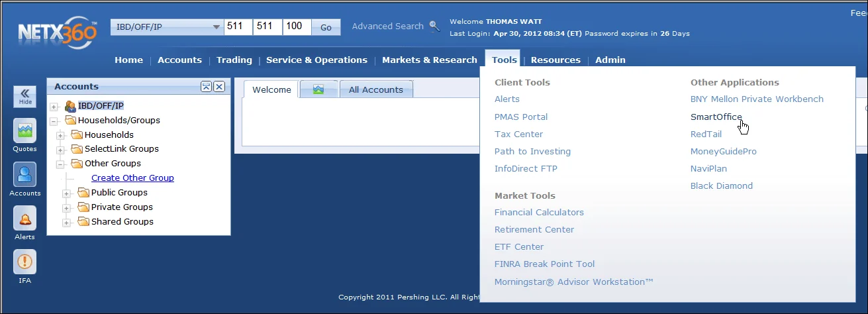Click the Tools menu
This screenshot has width=868, height=314.
[x=504, y=60]
